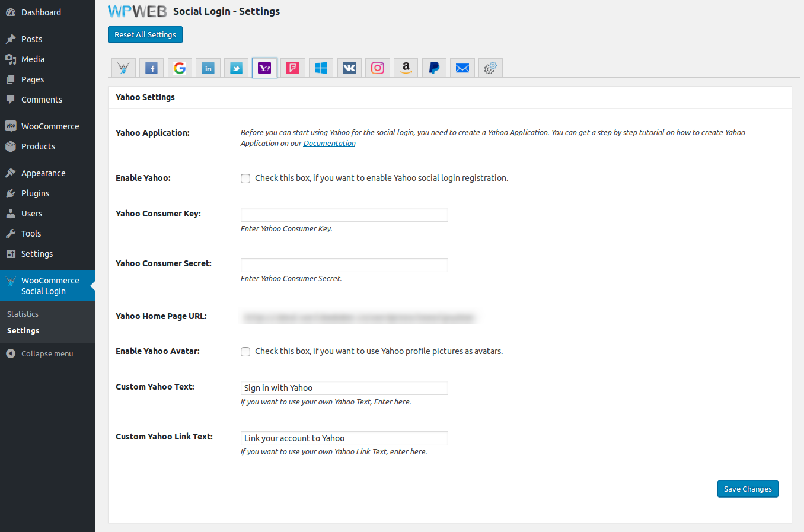The image size is (804, 532).
Task: Enable Yahoo social login registration checkbox
Action: coord(245,179)
